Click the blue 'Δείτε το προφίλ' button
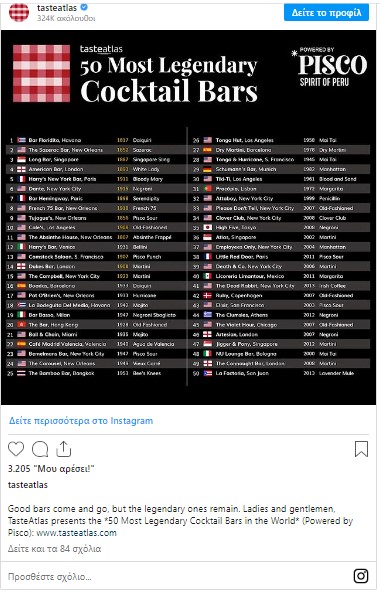This screenshot has height=594, width=380. pyautogui.click(x=326, y=13)
